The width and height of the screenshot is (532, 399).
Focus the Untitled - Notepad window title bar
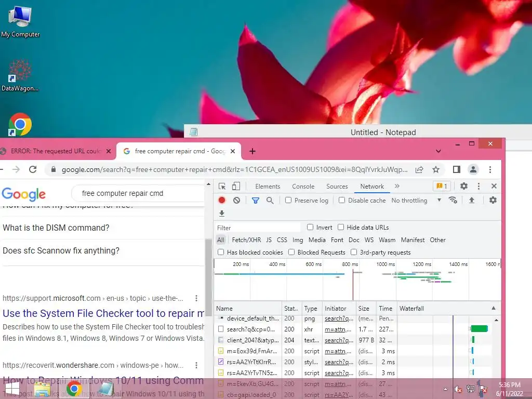pos(358,132)
